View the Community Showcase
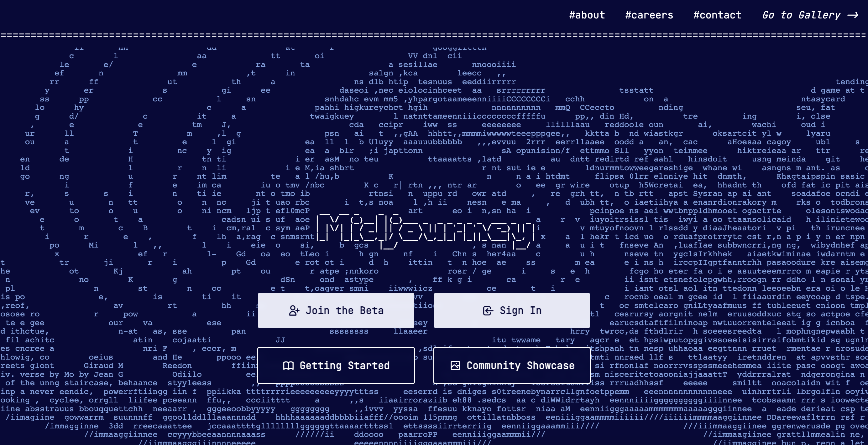Viewport: 868px width, 445px height. click(511, 366)
